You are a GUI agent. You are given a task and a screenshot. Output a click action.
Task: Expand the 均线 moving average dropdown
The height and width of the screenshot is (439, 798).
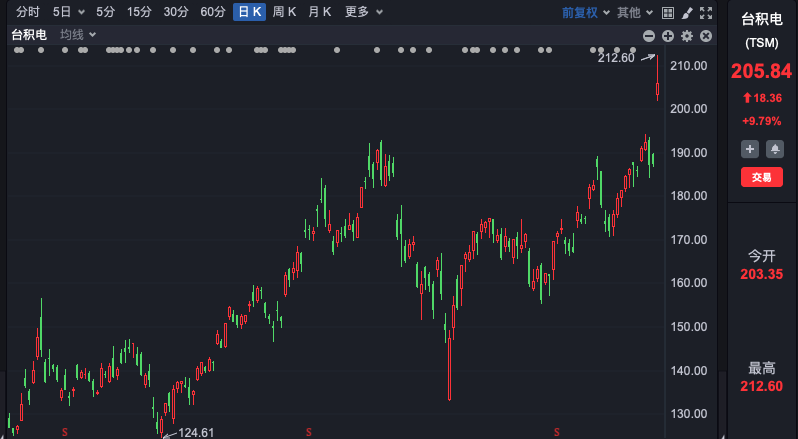(x=78, y=35)
